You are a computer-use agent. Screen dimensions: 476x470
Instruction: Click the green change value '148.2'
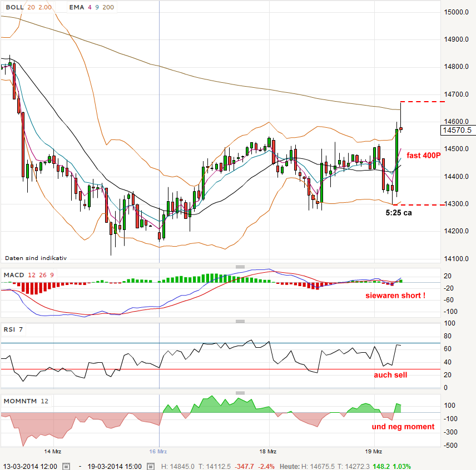[381, 466]
